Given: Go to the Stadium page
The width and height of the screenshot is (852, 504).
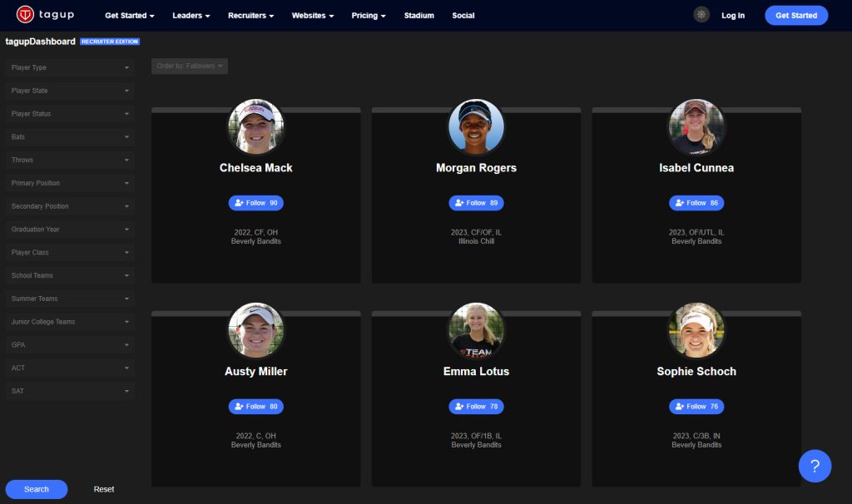Looking at the screenshot, I should [x=419, y=16].
